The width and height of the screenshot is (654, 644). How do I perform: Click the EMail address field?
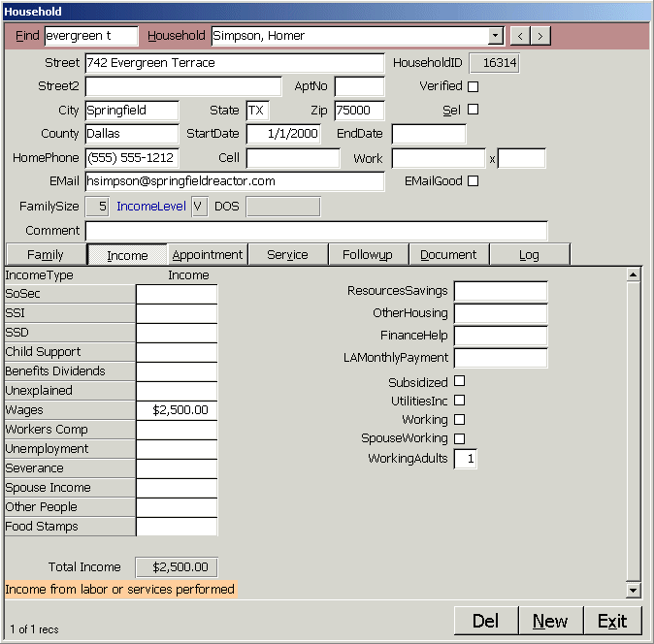tap(235, 181)
